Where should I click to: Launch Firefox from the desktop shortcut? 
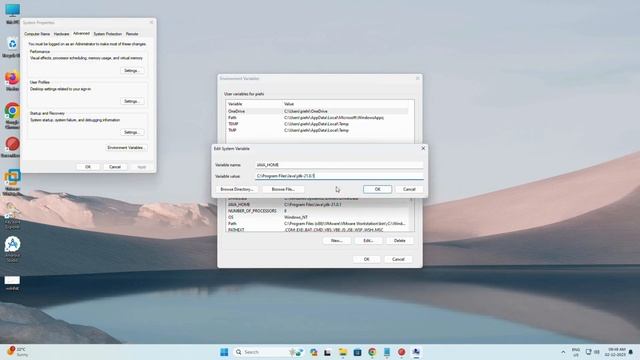tap(12, 80)
